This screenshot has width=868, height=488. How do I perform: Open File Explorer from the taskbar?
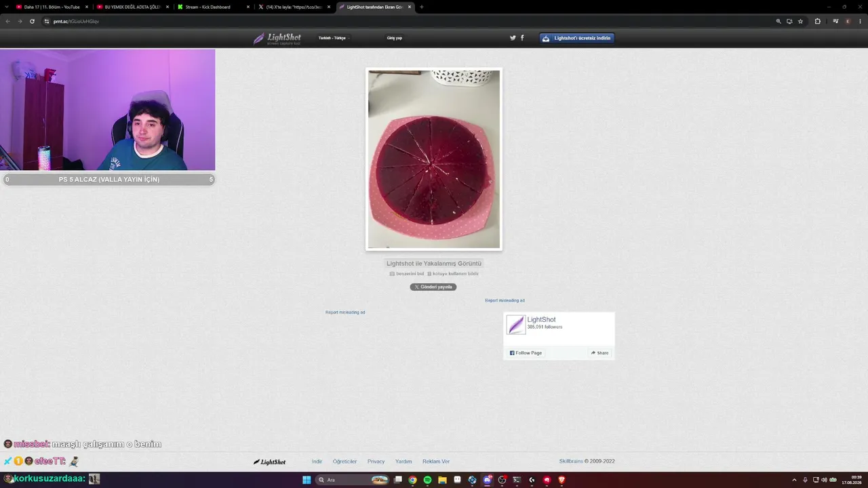(442, 480)
